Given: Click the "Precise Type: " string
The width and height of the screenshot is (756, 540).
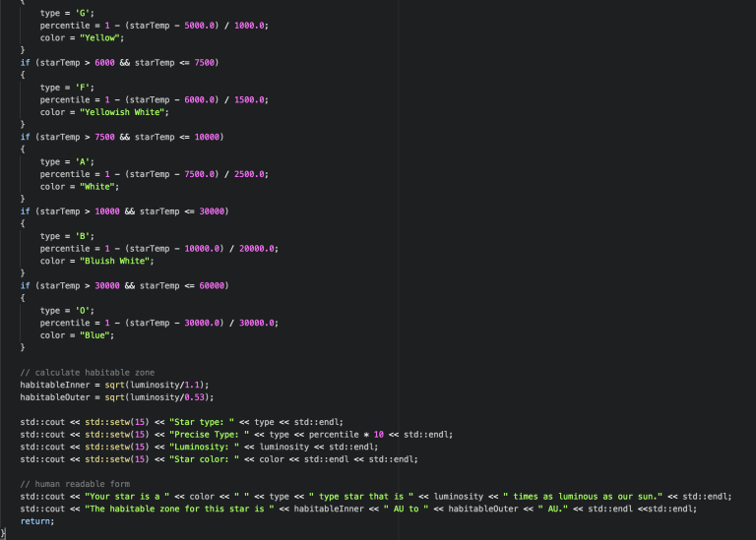Looking at the screenshot, I should 208,434.
